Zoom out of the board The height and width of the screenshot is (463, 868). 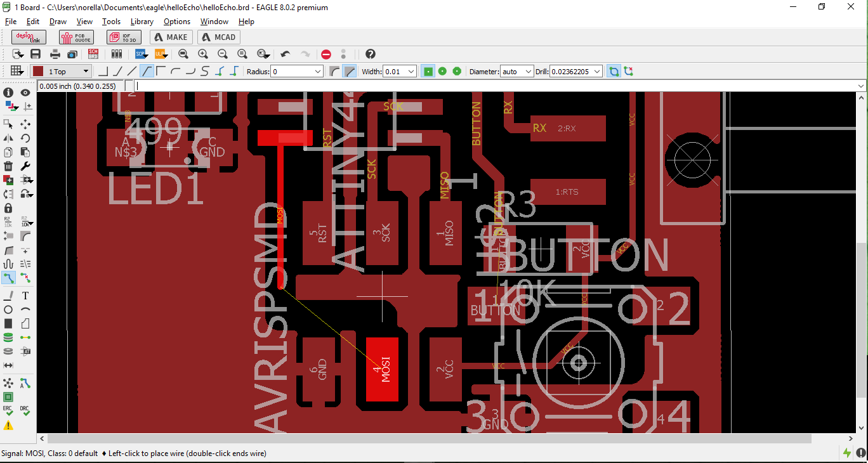tap(223, 55)
